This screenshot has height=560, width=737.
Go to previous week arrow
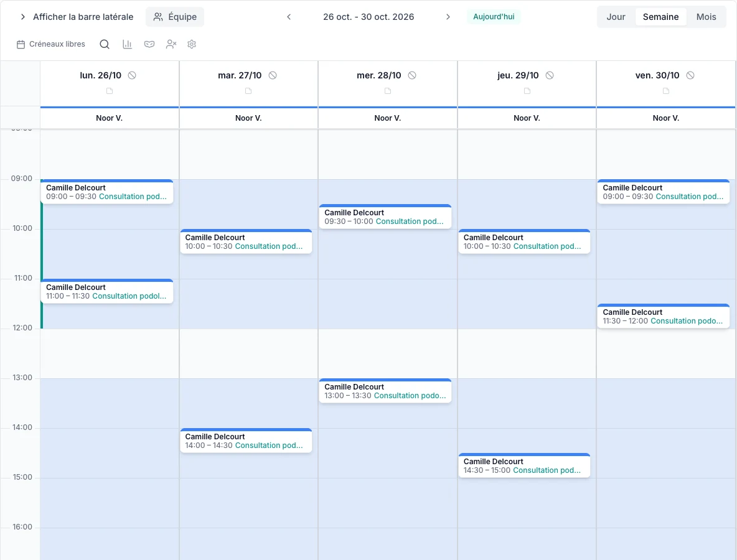click(x=289, y=17)
